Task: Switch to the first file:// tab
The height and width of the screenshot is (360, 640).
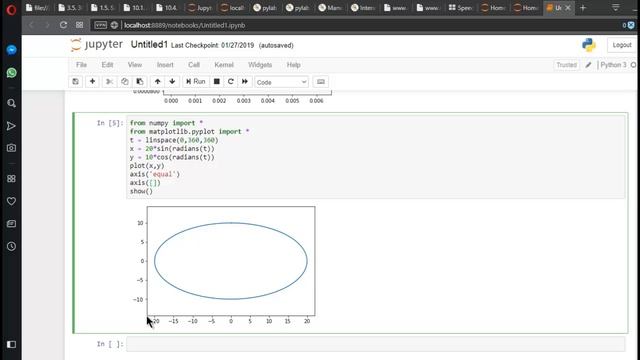Action: pyautogui.click(x=37, y=8)
